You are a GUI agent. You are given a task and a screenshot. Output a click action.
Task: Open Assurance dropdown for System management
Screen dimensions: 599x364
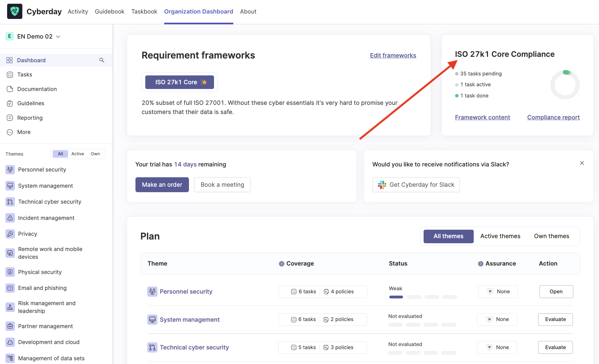[x=497, y=319]
